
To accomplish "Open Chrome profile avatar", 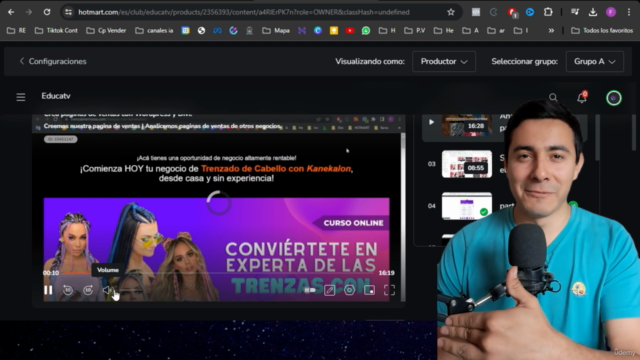I will [x=611, y=12].
